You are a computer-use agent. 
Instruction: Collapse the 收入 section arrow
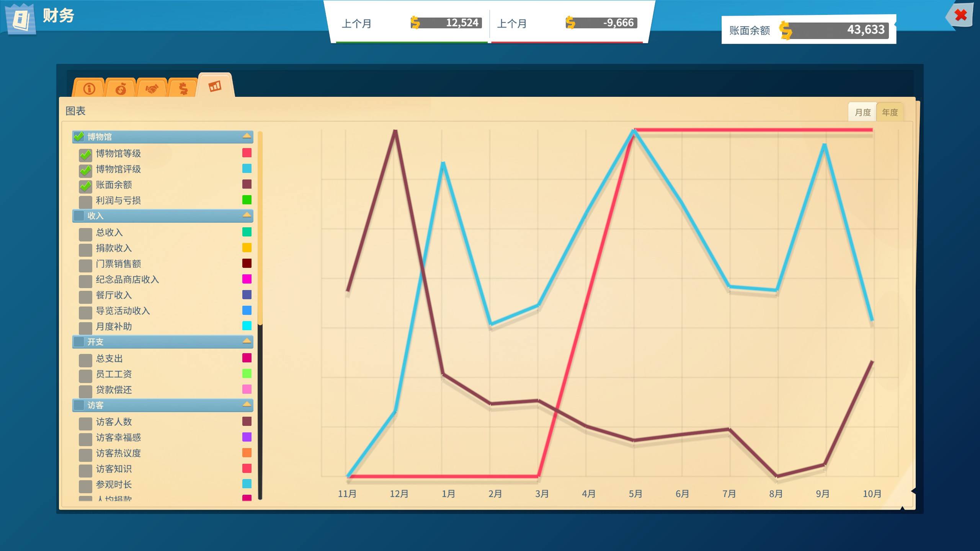point(247,215)
